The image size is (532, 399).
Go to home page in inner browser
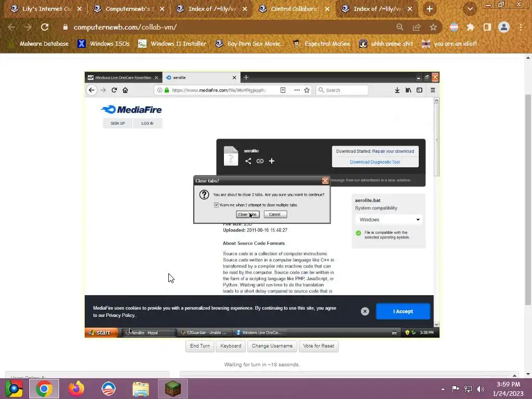(125, 90)
